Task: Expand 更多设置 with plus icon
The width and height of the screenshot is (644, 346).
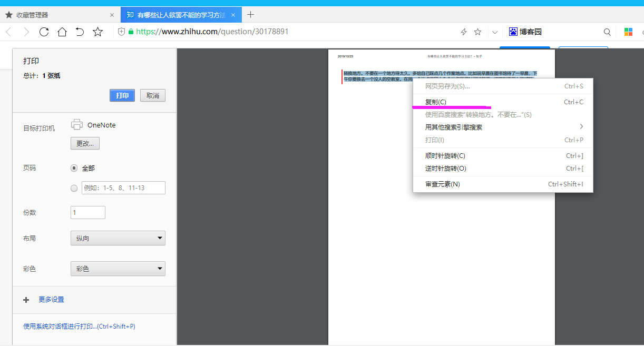Action: click(x=26, y=300)
